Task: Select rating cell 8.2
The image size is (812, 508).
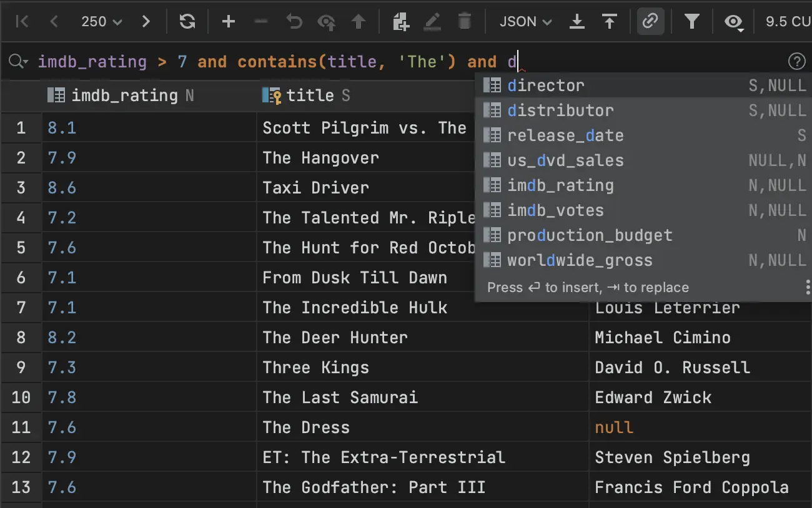Action: (149, 338)
